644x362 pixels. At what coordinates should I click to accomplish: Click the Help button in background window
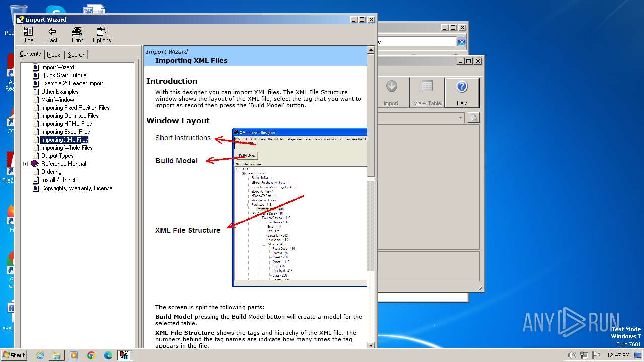pos(462,93)
